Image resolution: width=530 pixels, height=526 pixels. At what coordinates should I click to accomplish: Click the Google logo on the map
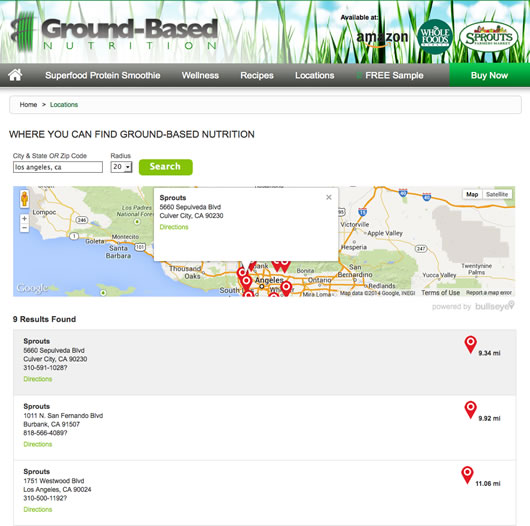[x=32, y=288]
